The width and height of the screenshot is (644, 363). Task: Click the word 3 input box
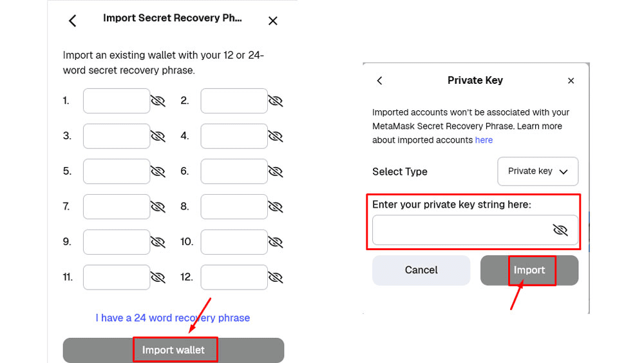pos(117,136)
